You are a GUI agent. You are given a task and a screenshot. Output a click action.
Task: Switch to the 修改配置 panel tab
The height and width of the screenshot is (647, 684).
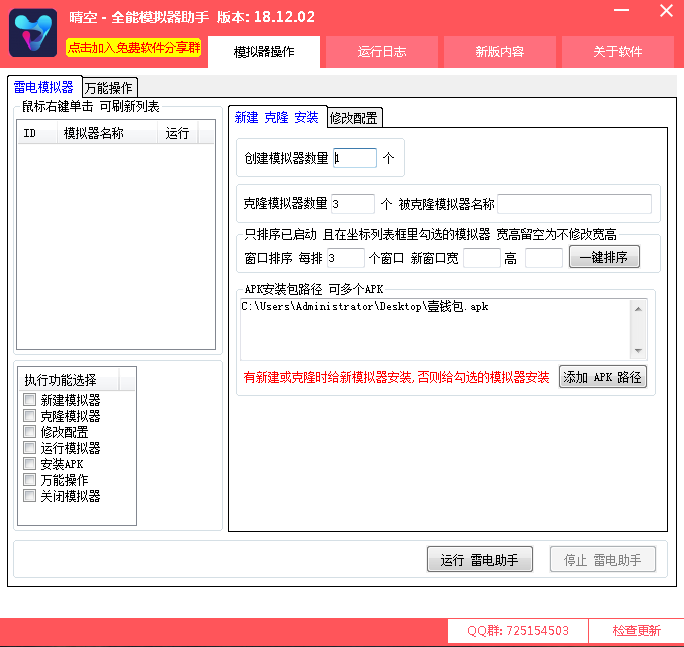pyautogui.click(x=354, y=118)
